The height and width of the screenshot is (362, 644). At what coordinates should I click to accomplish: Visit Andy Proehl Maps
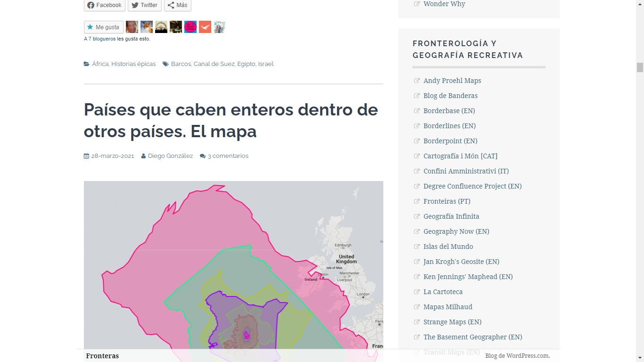coord(452,81)
